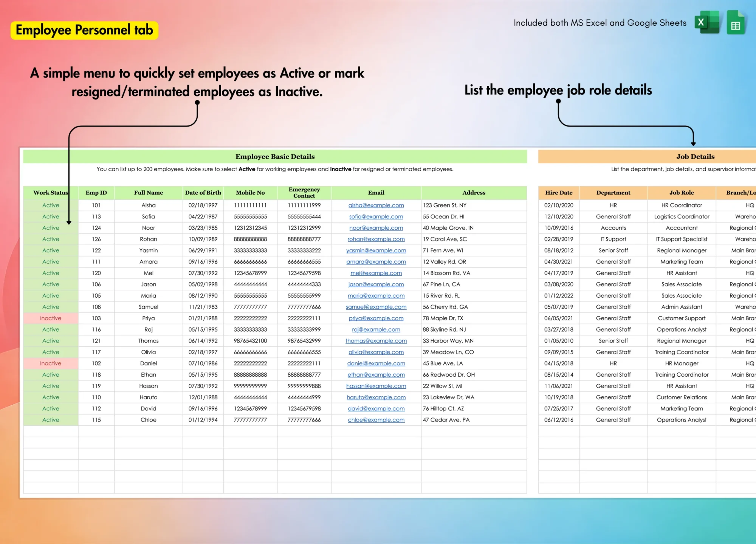Open Work Status menu for Aisha

pyautogui.click(x=51, y=205)
